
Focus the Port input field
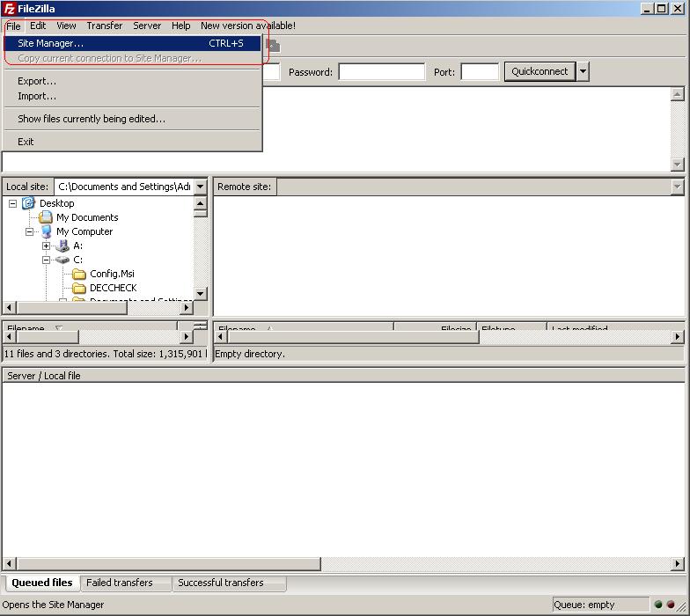pyautogui.click(x=480, y=72)
